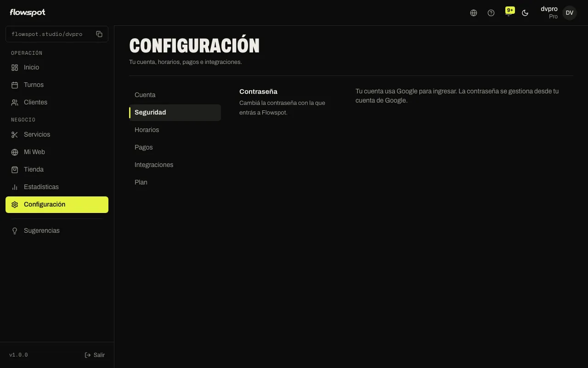
Task: Click the OPERACIÓN section label
Action: click(x=27, y=53)
